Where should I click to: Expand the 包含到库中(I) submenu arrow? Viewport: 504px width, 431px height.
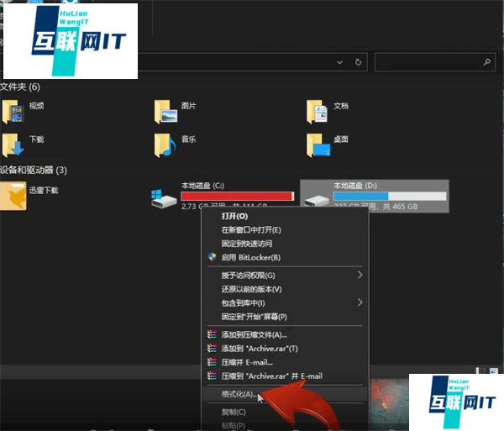coord(360,302)
